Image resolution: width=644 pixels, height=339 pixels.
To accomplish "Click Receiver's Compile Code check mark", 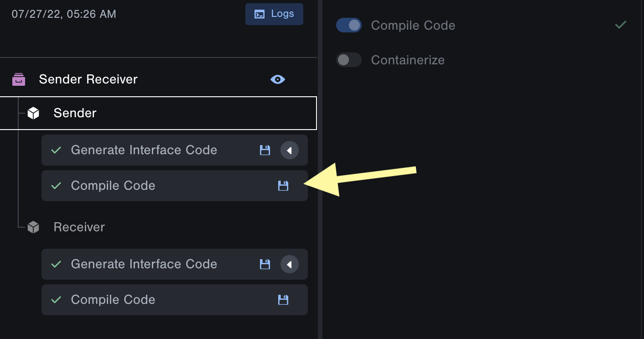I will coord(56,300).
